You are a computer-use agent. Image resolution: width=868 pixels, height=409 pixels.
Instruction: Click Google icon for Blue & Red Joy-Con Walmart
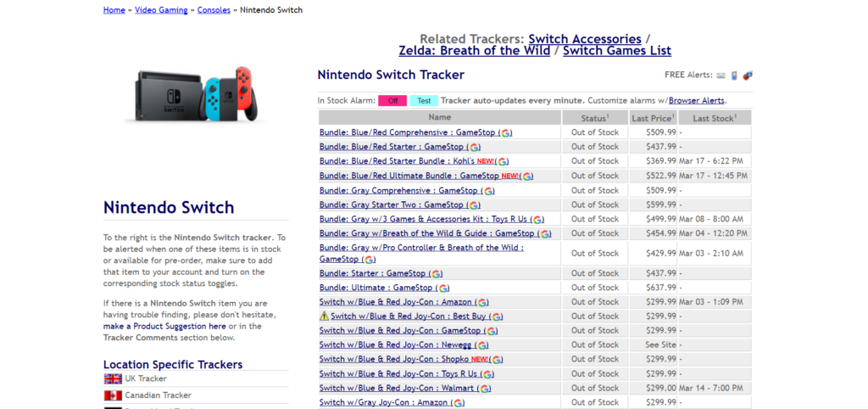[485, 389]
